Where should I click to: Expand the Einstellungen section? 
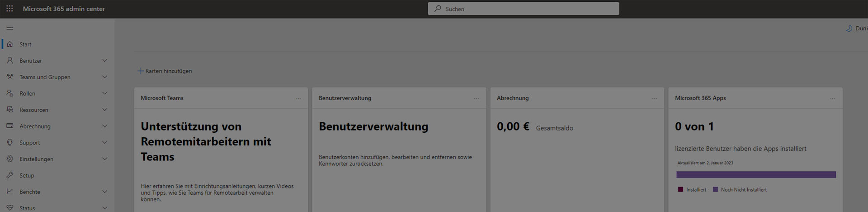coord(105,159)
